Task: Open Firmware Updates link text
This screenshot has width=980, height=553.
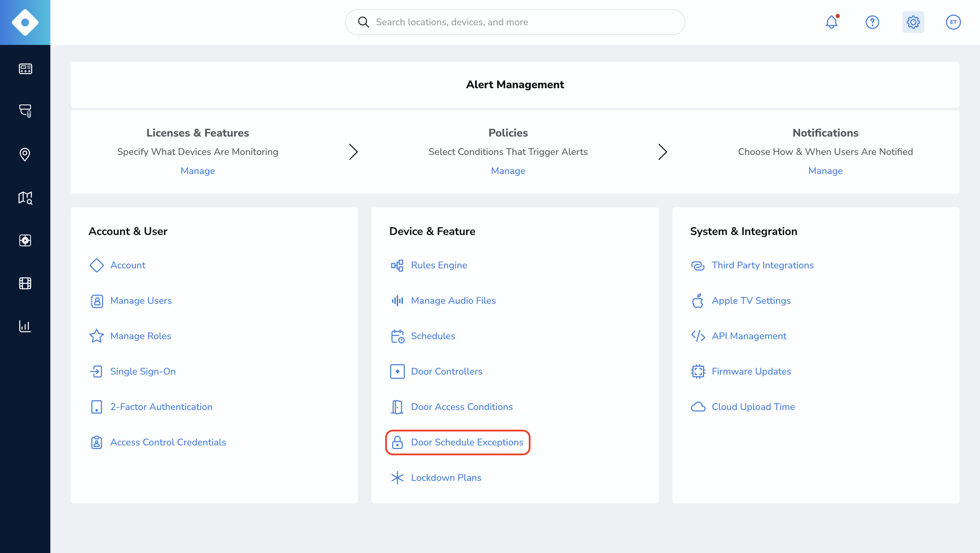Action: 751,372
